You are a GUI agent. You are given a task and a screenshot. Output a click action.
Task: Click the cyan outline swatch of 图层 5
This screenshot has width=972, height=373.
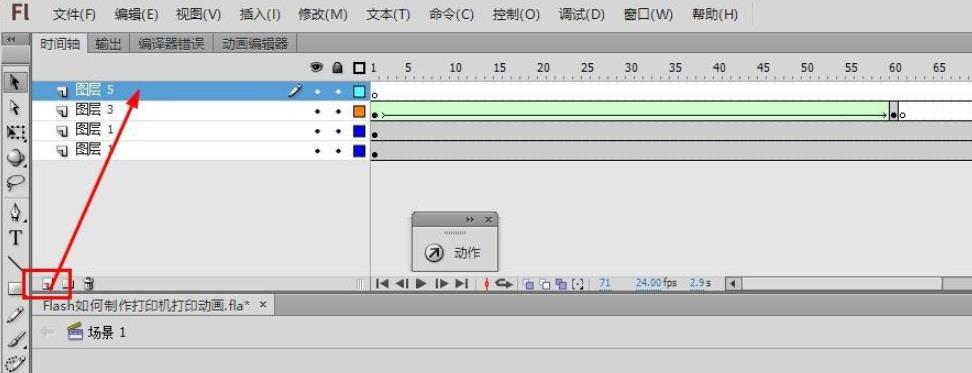(359, 92)
